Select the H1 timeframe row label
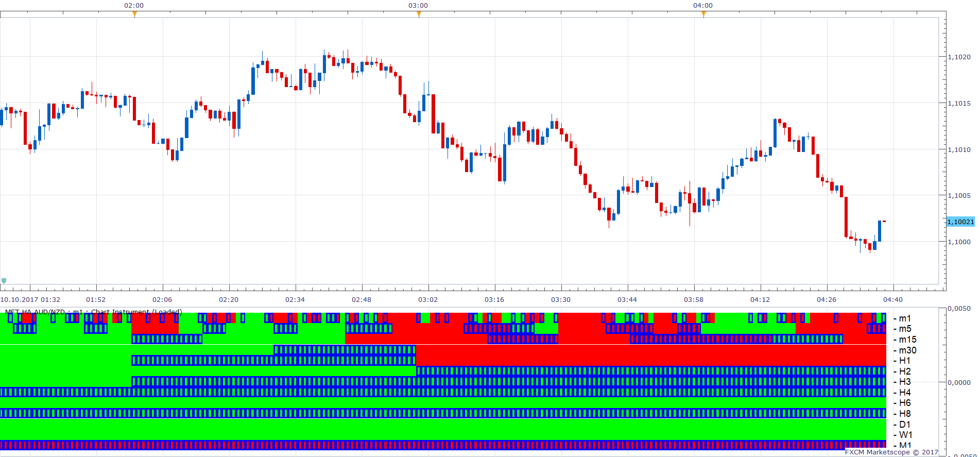 coord(905,361)
